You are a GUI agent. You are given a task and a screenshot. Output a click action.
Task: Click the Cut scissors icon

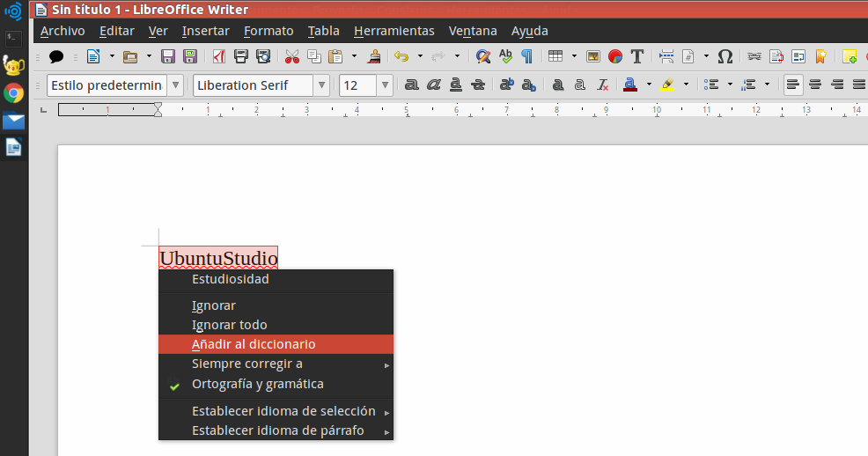click(291, 56)
